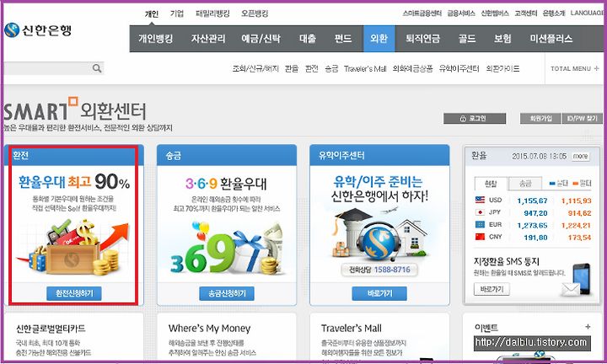
Task: Click the 환율우대 최고 90% headline
Action: click(74, 181)
